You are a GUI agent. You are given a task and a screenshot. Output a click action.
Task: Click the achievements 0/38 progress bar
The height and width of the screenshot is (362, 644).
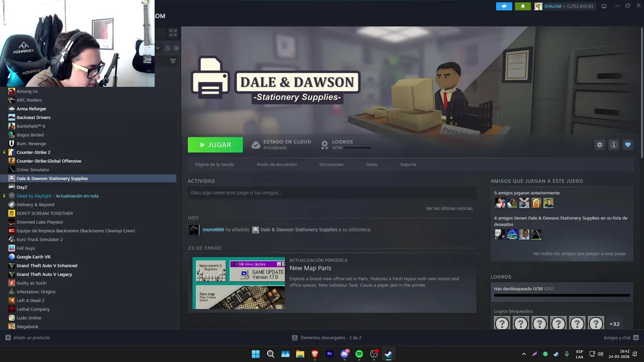pos(562,296)
